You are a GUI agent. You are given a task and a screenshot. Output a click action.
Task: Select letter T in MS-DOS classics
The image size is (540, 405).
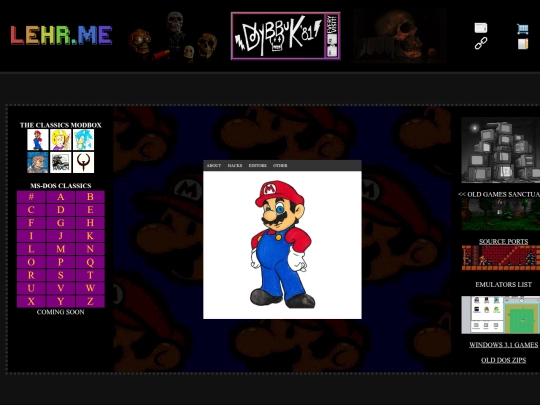point(90,275)
